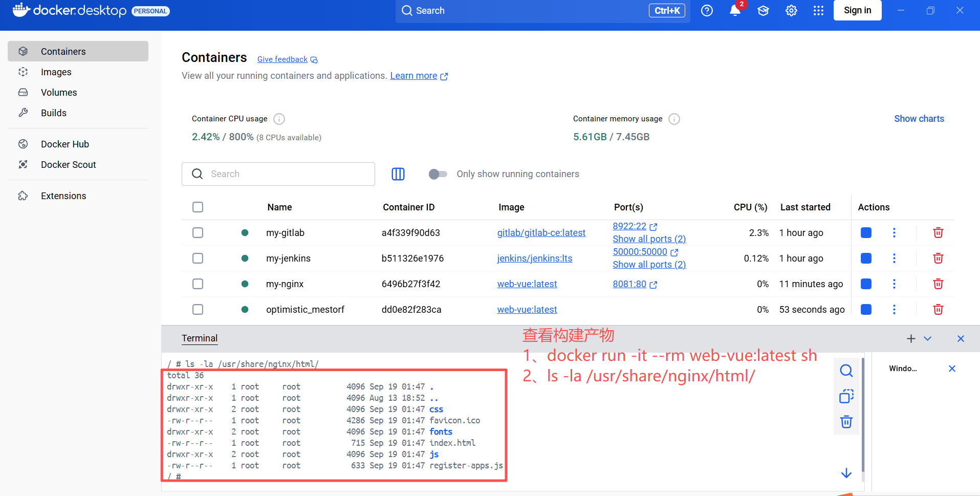Image resolution: width=980 pixels, height=496 pixels.
Task: Open more actions menu for optimistic_mestorf
Action: point(894,309)
